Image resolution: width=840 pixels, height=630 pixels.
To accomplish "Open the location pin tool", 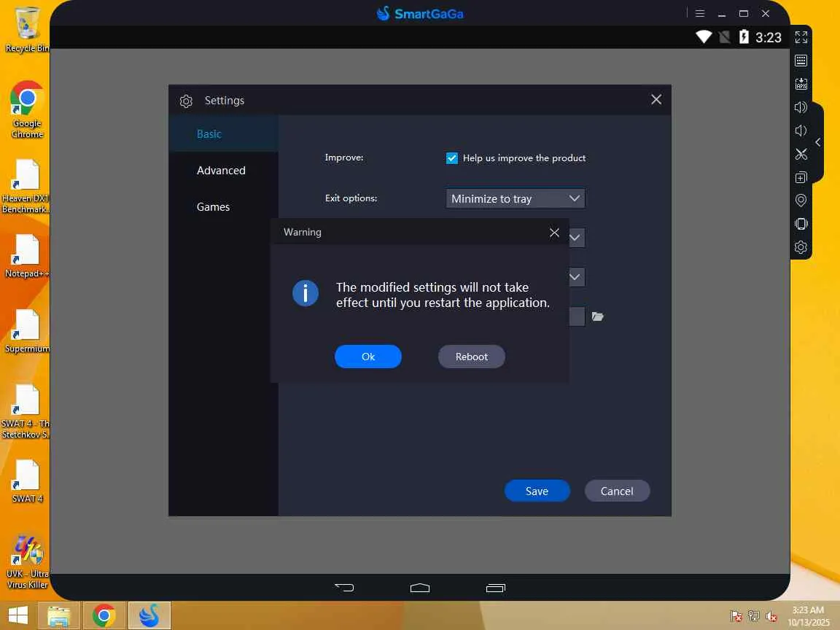I will point(801,201).
